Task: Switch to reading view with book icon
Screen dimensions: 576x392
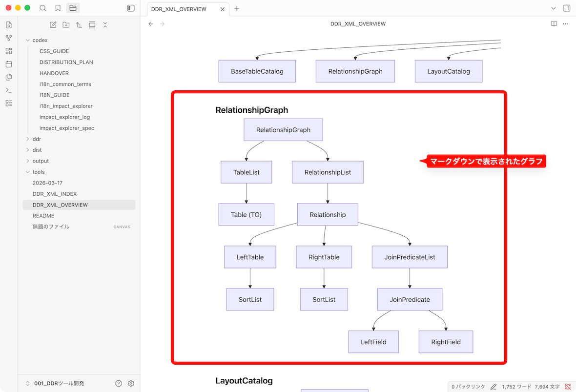Action: (x=554, y=24)
